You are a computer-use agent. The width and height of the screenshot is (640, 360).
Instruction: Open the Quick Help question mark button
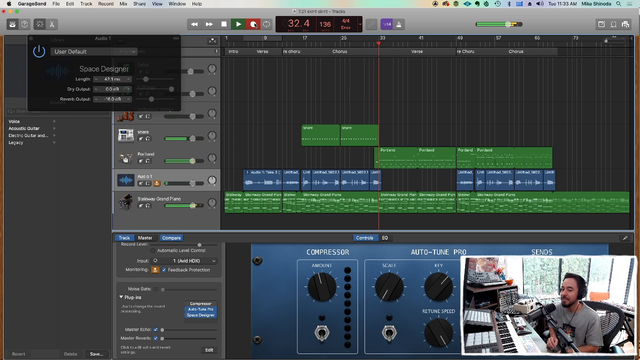24,24
